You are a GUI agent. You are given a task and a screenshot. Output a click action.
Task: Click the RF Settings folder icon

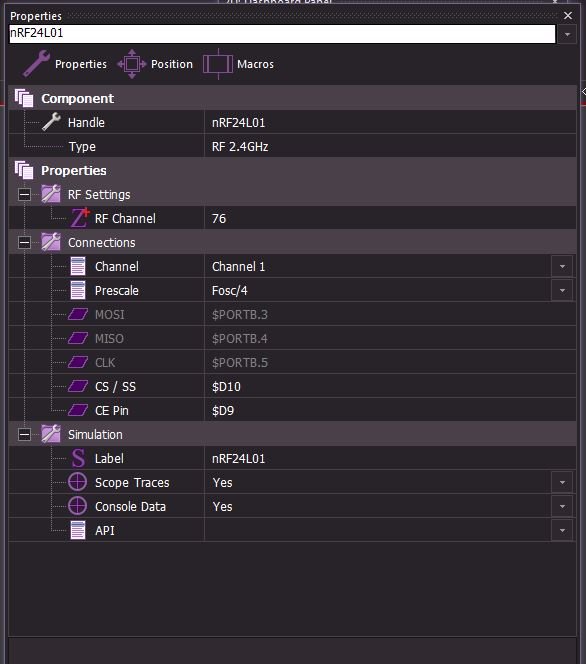pyautogui.click(x=51, y=194)
